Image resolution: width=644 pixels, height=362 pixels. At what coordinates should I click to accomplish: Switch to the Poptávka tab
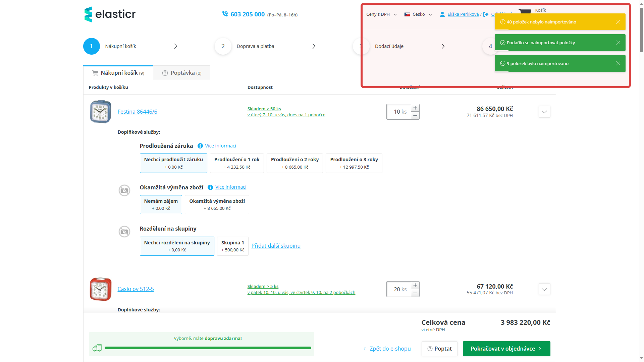pos(182,73)
